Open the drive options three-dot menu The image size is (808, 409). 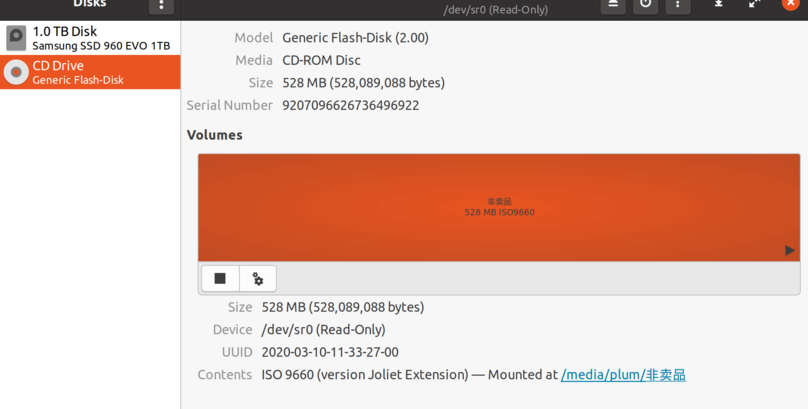(678, 4)
